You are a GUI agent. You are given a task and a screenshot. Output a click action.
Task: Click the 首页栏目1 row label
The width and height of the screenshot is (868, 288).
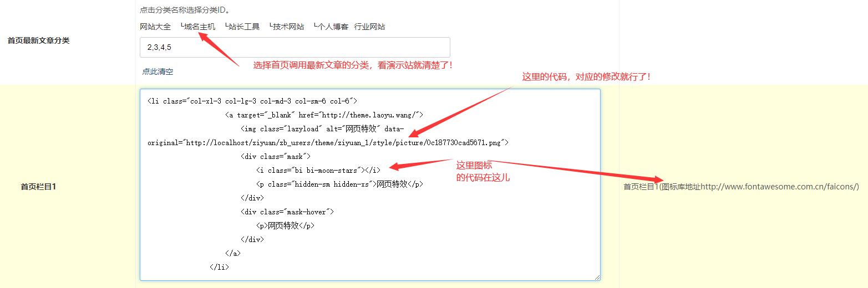39,187
